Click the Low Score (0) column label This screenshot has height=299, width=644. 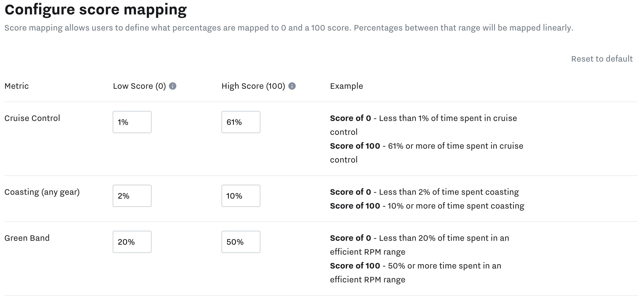[x=139, y=86]
